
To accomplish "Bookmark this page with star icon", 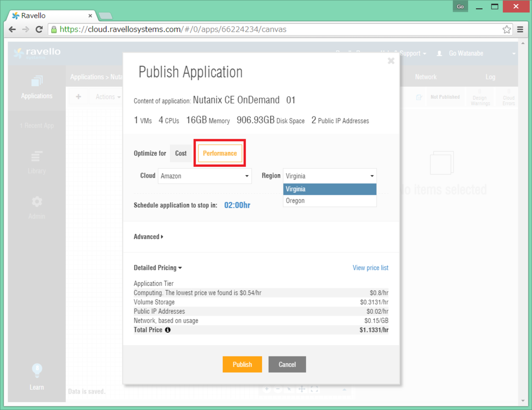I will [507, 30].
